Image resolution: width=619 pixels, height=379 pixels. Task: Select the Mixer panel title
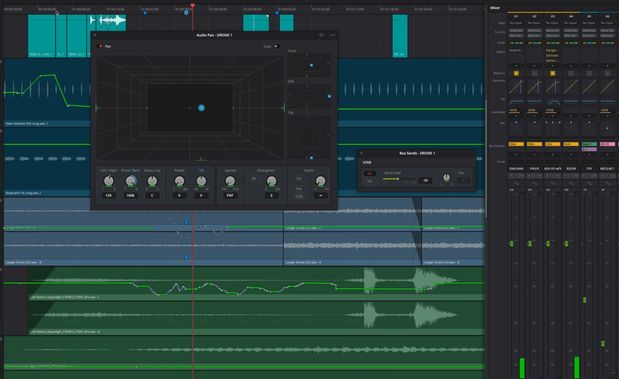(495, 8)
